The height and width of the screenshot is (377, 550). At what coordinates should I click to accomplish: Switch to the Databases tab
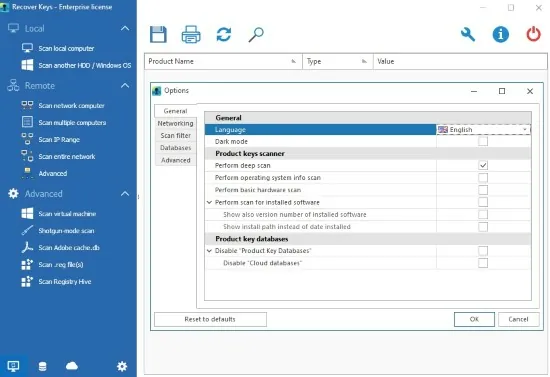click(x=175, y=148)
